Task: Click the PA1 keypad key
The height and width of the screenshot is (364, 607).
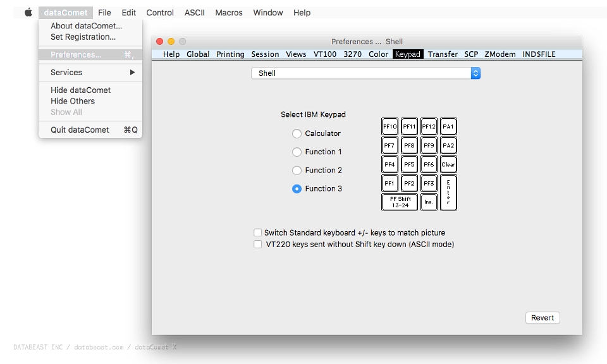Action: coord(448,126)
